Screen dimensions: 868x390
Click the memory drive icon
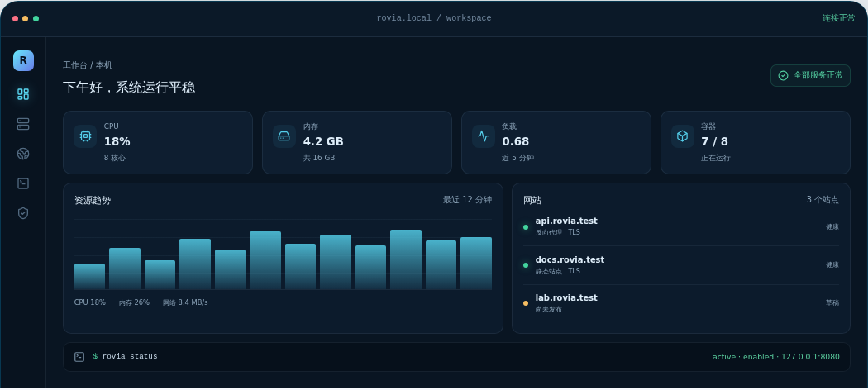pyautogui.click(x=284, y=136)
